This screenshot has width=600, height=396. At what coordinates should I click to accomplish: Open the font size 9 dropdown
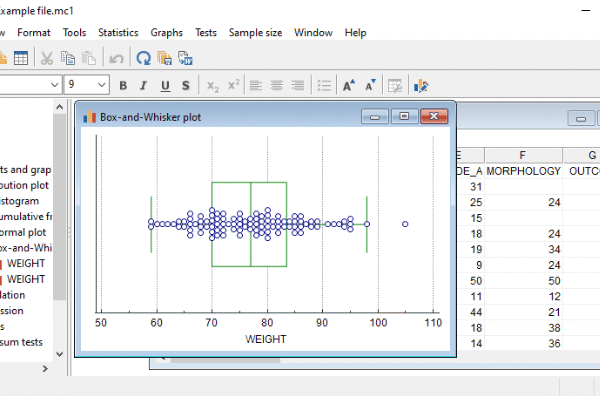pos(101,85)
